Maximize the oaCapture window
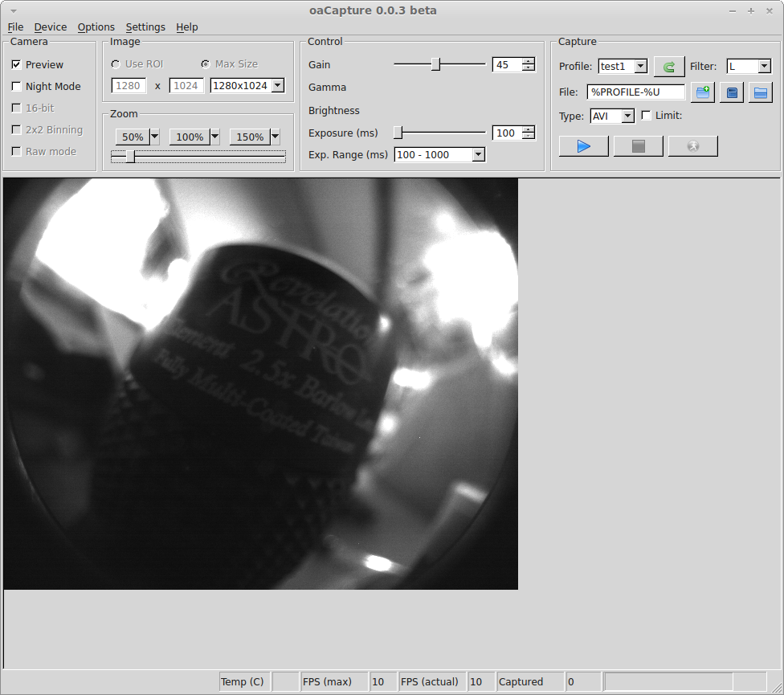Viewport: 784px width, 695px height. (x=751, y=11)
